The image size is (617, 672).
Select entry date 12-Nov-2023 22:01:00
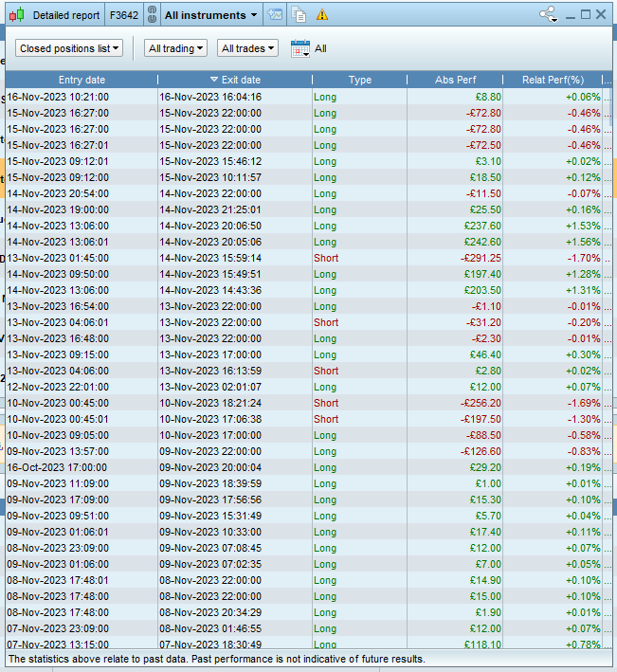coord(58,387)
